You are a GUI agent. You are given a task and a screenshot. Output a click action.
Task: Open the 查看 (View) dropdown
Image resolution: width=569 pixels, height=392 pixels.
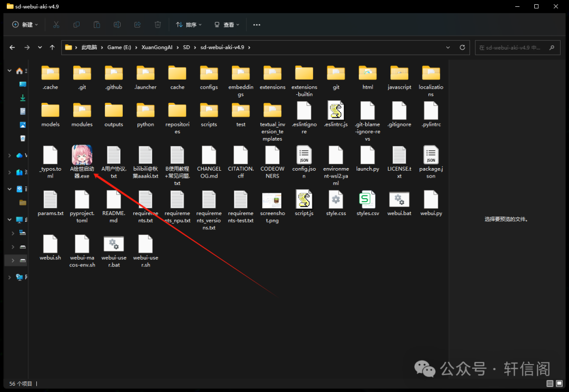tap(227, 25)
